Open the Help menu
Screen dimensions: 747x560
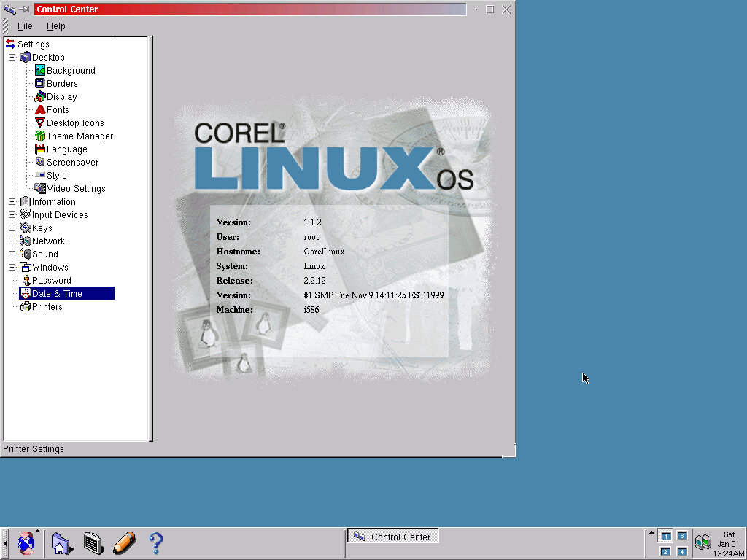56,26
